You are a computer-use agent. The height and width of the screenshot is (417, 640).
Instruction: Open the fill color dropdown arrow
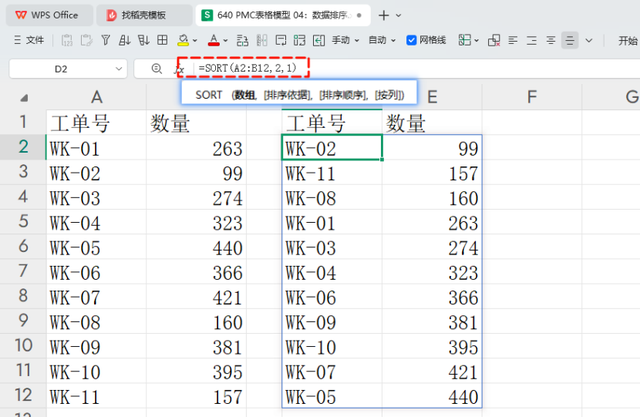point(195,40)
